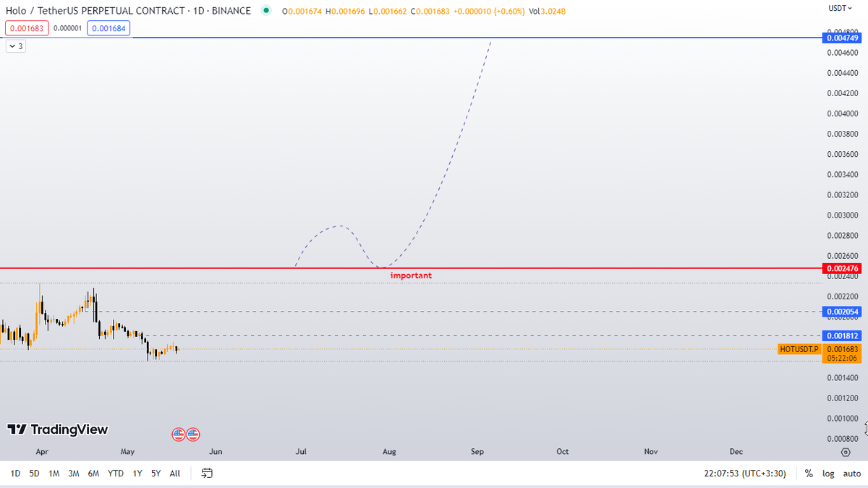This screenshot has height=488, width=868.
Task: Click the first US economic event flag
Action: click(x=179, y=435)
